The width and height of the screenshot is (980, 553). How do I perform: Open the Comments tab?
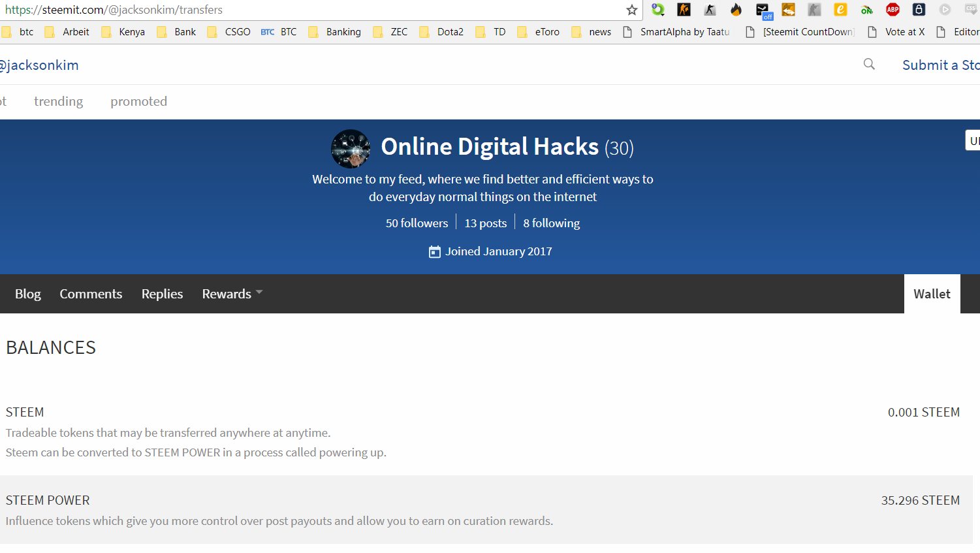coord(91,294)
